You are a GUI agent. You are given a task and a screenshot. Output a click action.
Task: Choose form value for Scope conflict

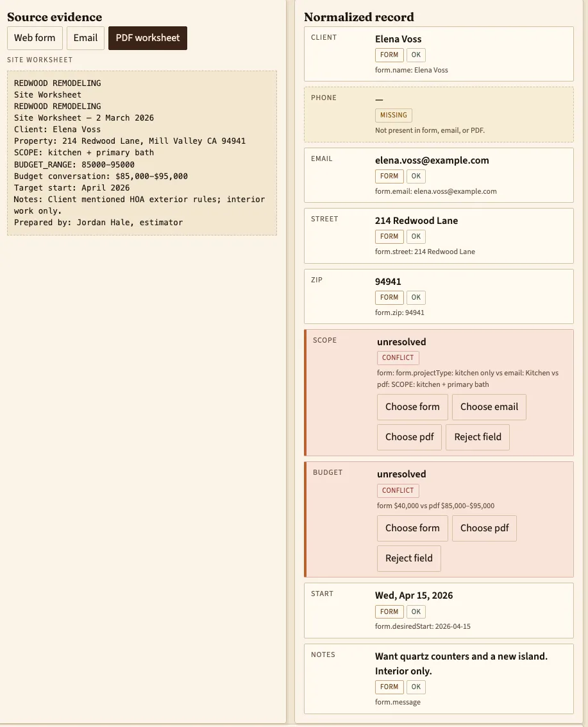click(x=412, y=407)
